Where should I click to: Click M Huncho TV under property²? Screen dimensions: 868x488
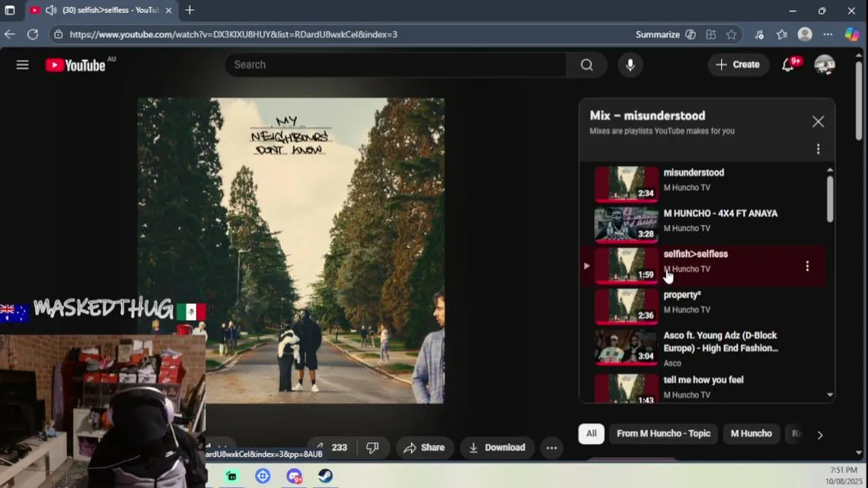click(687, 310)
